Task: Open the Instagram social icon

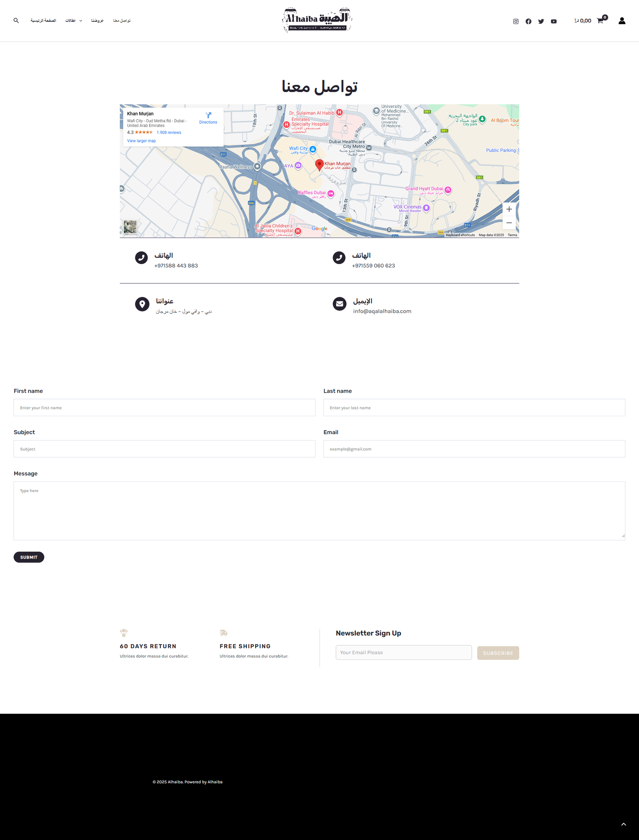Action: [516, 22]
